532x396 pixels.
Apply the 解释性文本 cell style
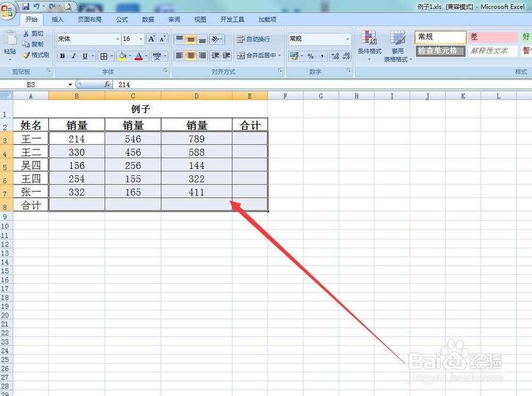(x=493, y=51)
